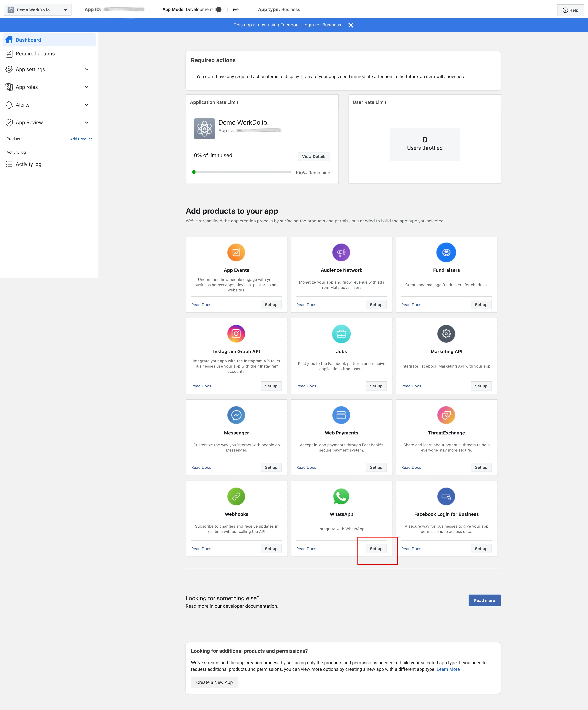The height and width of the screenshot is (710, 588).
Task: Click the Add Product link
Action: [81, 139]
